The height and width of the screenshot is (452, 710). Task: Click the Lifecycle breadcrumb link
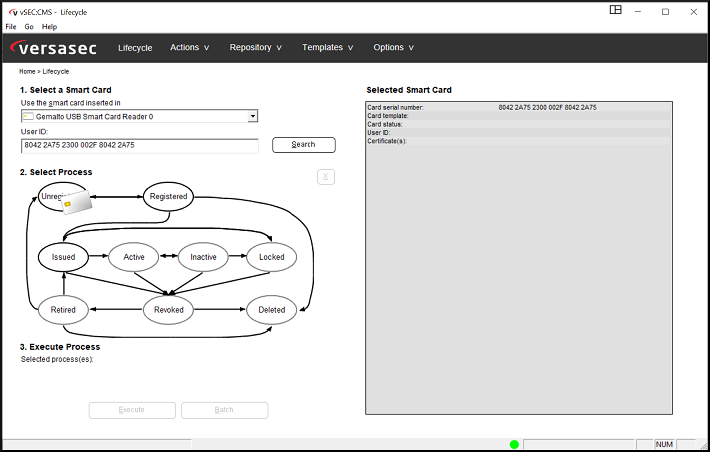point(56,72)
